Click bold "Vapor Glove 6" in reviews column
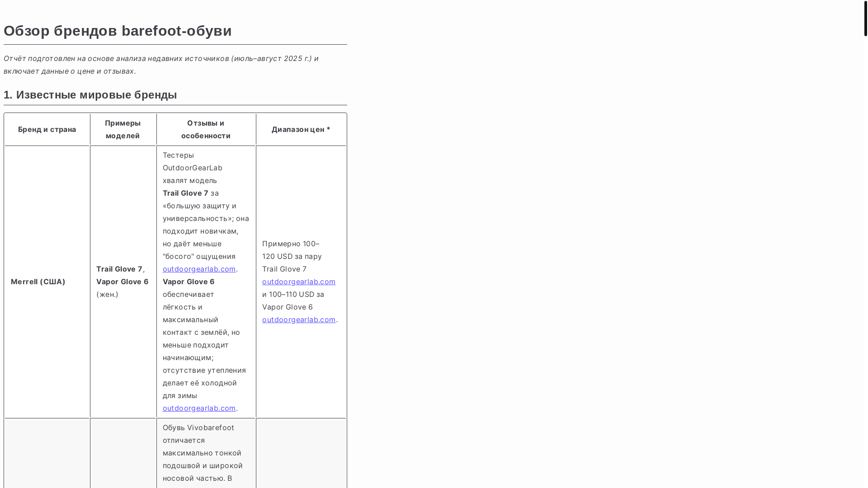This screenshot has width=868, height=488. (x=189, y=282)
